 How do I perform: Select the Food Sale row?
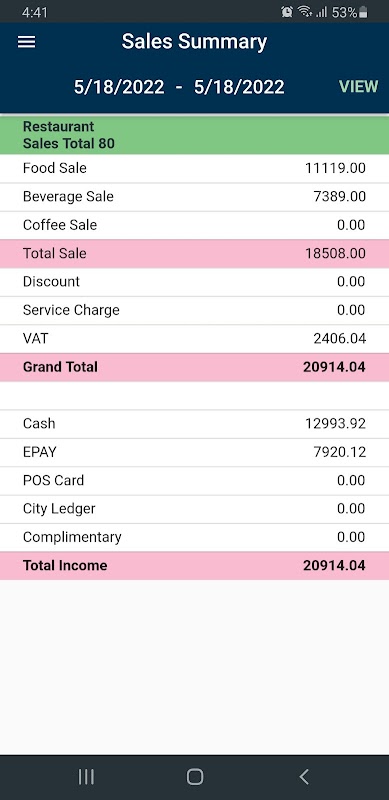(194, 168)
